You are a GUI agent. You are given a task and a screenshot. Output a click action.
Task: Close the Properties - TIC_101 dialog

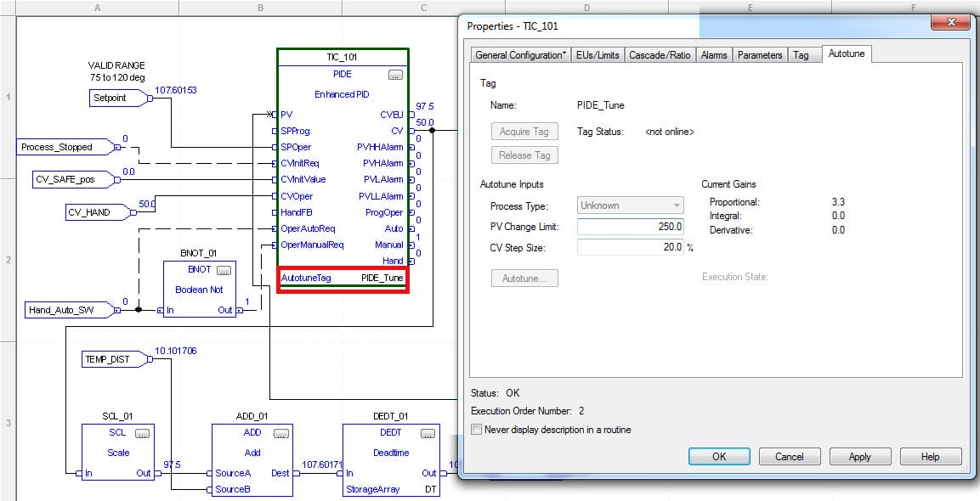[950, 22]
